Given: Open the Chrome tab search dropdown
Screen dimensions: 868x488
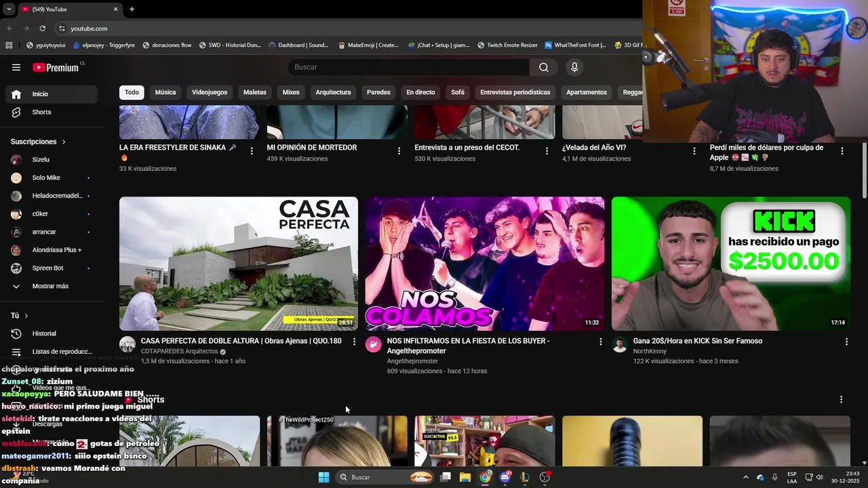Looking at the screenshot, I should (x=9, y=9).
